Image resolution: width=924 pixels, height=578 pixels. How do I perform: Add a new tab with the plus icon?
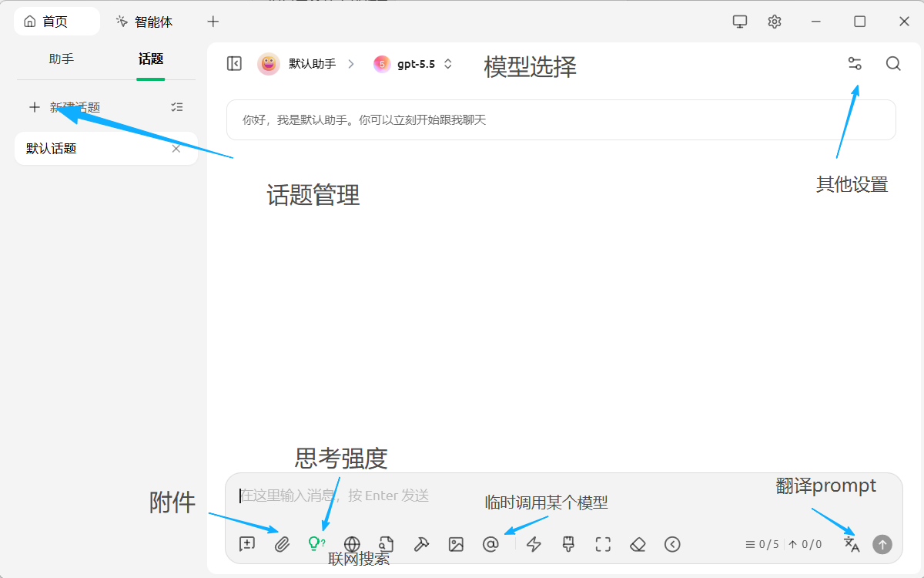point(213,22)
